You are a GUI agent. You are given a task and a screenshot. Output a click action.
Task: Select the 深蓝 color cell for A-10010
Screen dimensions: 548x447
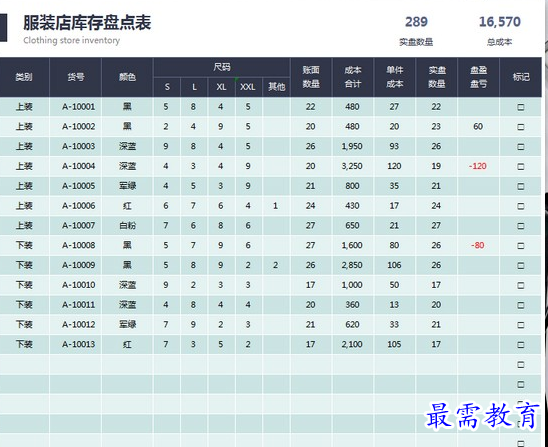(127, 285)
